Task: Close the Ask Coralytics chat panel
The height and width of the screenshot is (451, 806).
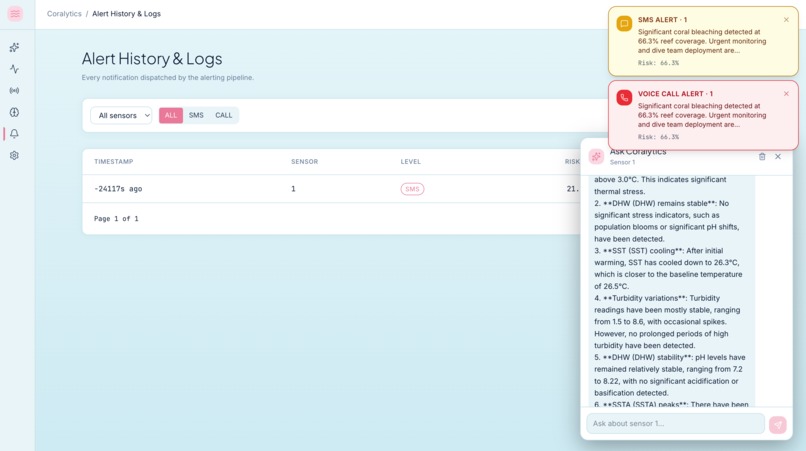Action: (x=778, y=156)
